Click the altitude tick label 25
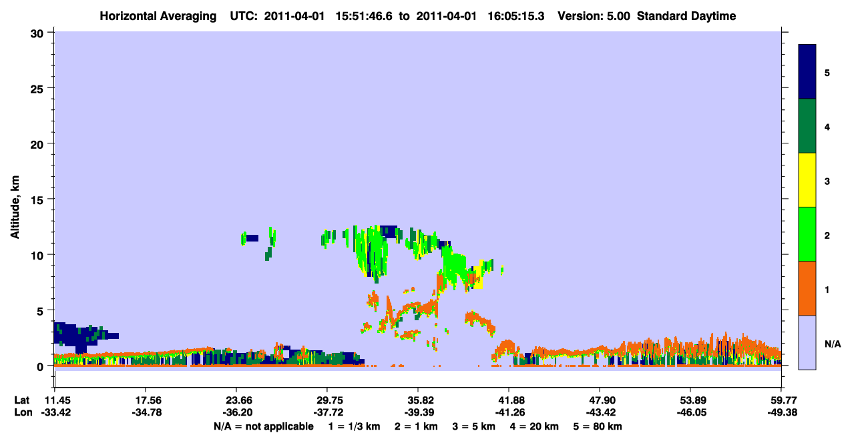The width and height of the screenshot is (868, 445). coord(39,88)
